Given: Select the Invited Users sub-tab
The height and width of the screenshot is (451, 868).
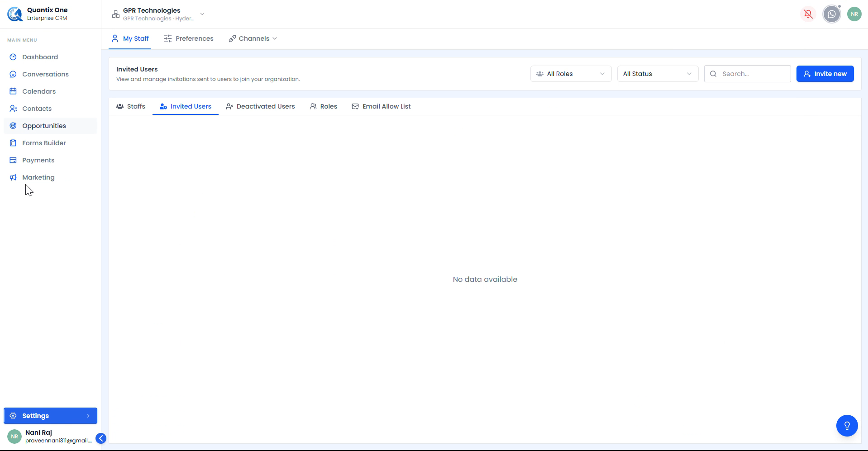Looking at the screenshot, I should [x=186, y=106].
